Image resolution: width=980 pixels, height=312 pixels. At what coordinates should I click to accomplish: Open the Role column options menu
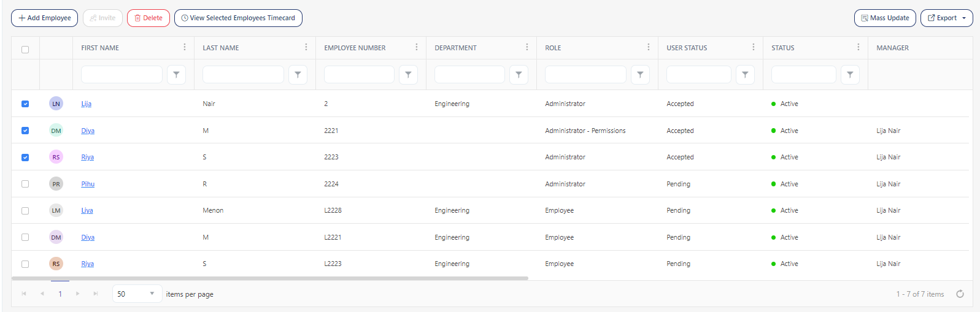648,47
